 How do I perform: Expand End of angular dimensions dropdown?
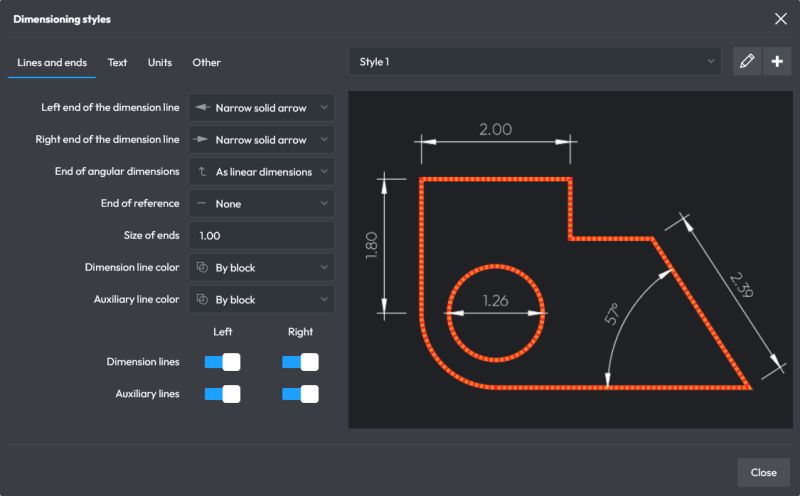pyautogui.click(x=262, y=172)
